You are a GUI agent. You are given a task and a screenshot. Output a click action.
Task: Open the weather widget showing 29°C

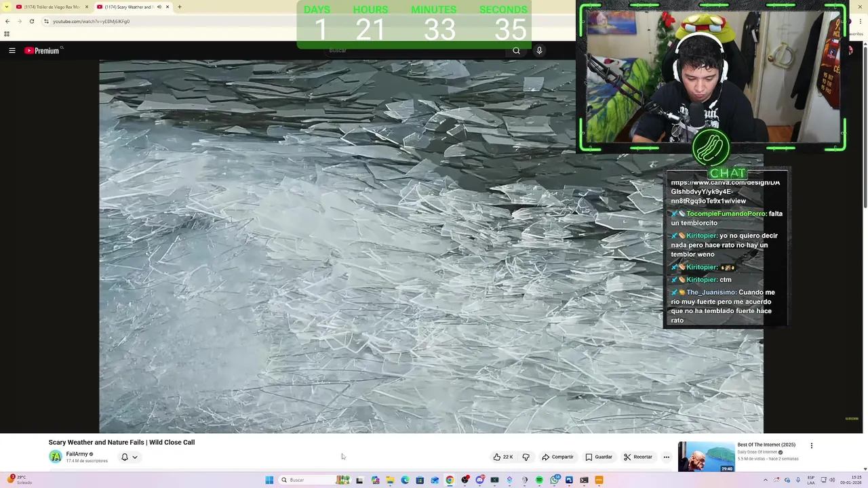[20, 480]
